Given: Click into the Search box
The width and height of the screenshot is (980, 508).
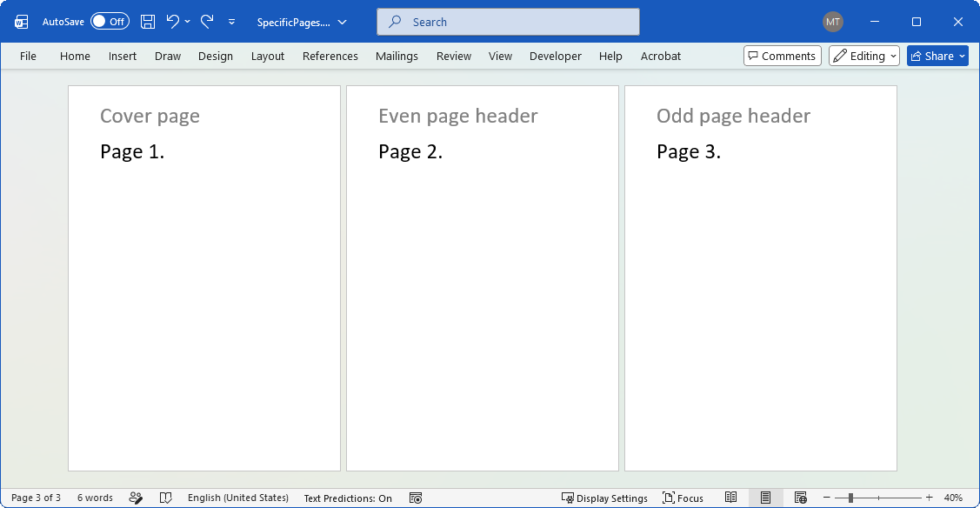Looking at the screenshot, I should click(x=508, y=22).
